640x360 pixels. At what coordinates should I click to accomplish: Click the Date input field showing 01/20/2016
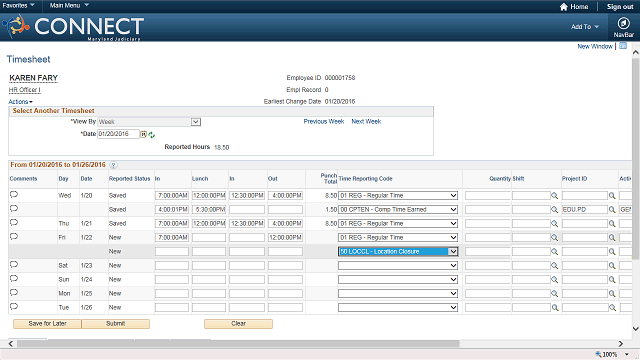pyautogui.click(x=118, y=134)
